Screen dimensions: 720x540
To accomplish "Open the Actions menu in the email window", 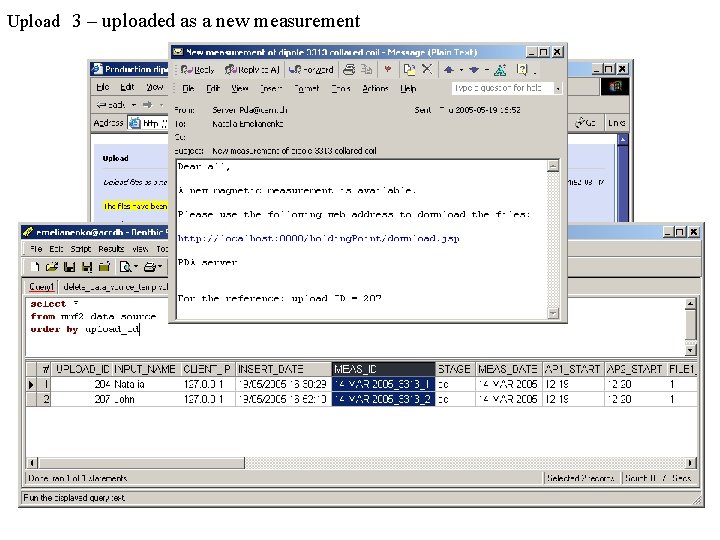I will coord(375,89).
